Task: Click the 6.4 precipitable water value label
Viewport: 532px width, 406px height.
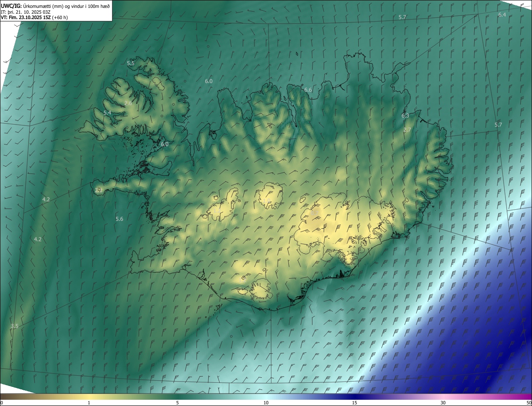Action: click(x=502, y=15)
